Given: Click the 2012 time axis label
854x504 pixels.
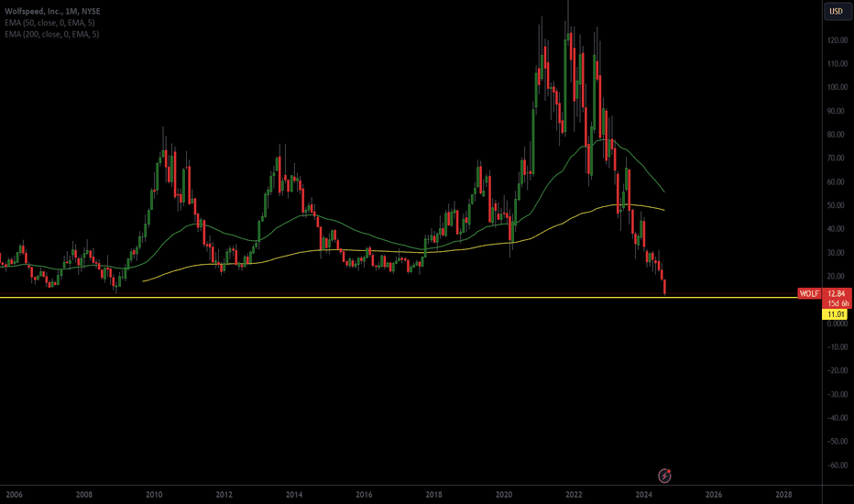Looking at the screenshot, I should point(224,495).
